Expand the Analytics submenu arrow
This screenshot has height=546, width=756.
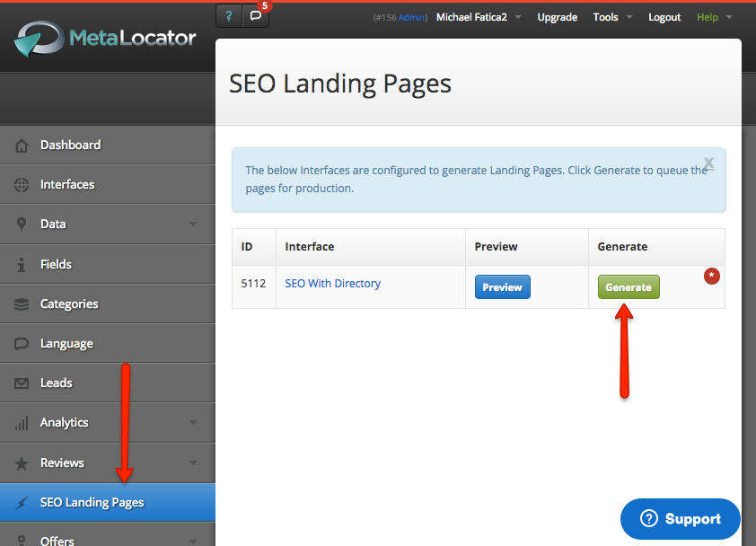(193, 423)
